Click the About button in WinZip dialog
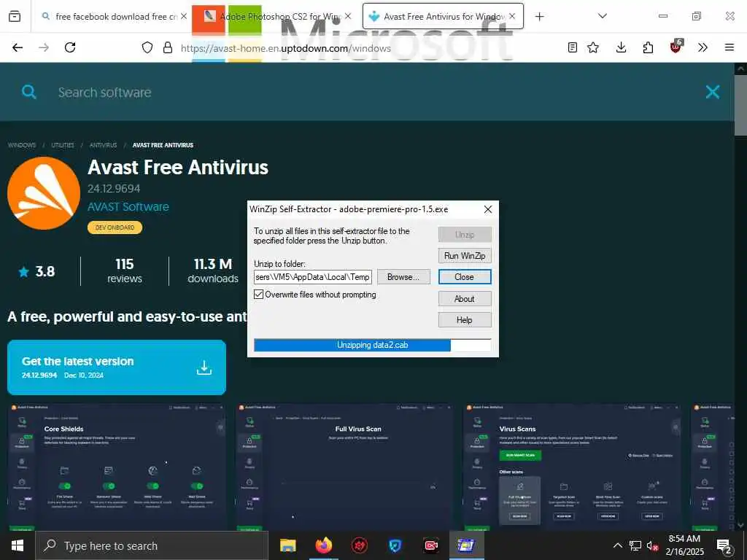 pos(465,298)
